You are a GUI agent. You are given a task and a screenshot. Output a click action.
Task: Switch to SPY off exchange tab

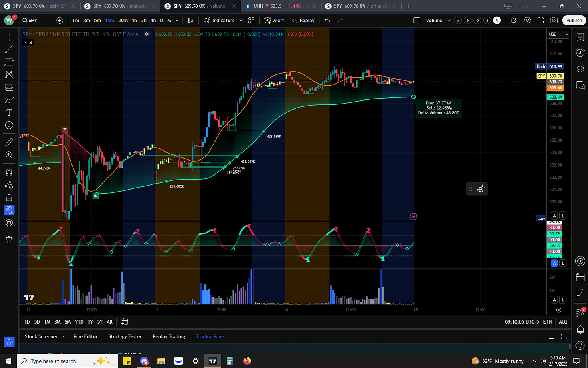(361, 6)
